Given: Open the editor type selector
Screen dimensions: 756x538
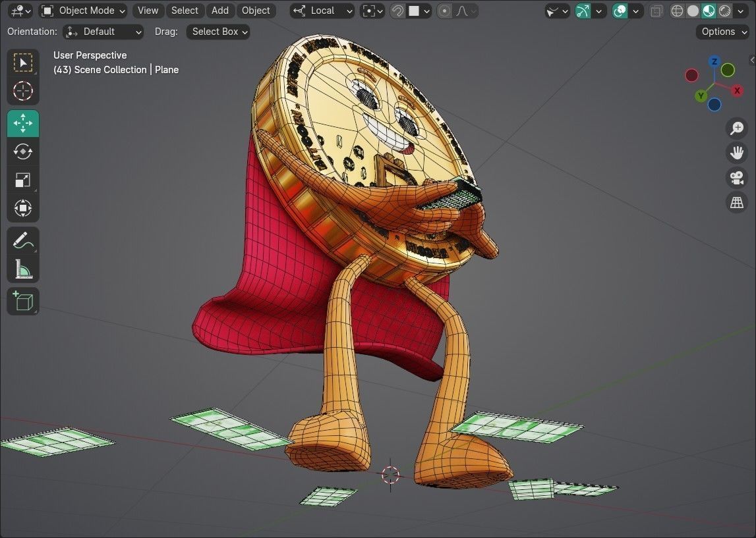Looking at the screenshot, I should tap(20, 11).
